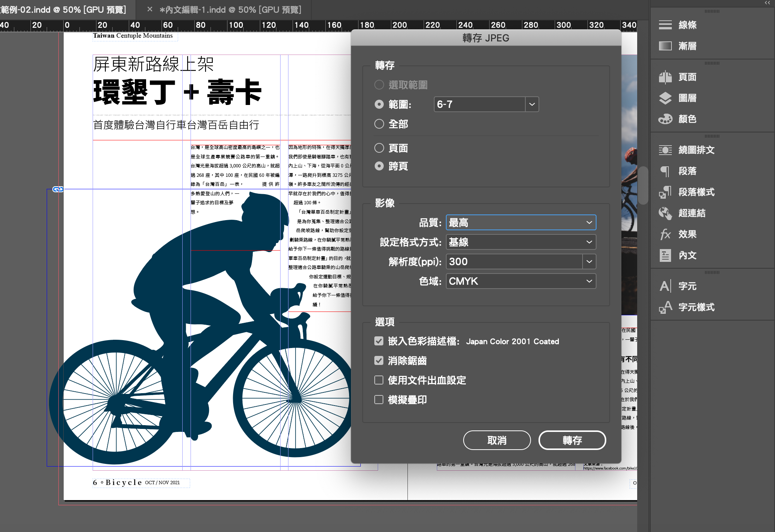The image size is (775, 532).
Task: Open the Stroke (線條) panel icon
Action: [x=665, y=25]
